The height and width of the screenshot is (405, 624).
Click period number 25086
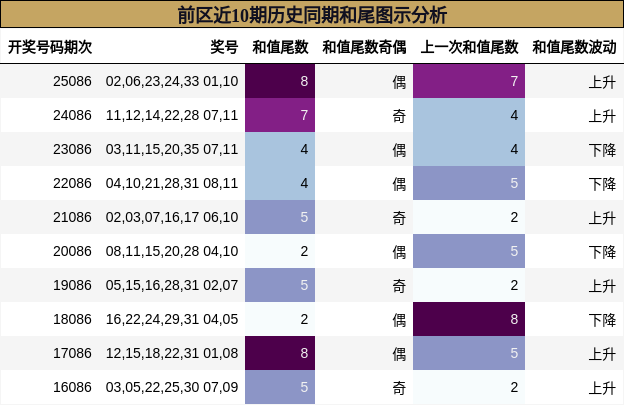tap(72, 81)
